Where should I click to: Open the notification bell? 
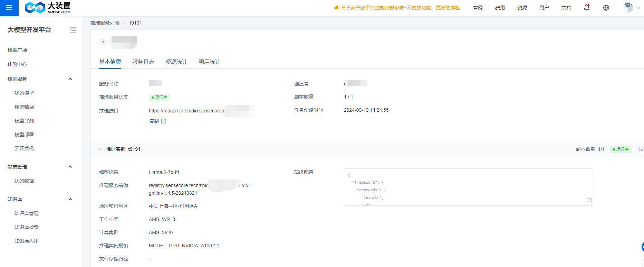pyautogui.click(x=587, y=8)
